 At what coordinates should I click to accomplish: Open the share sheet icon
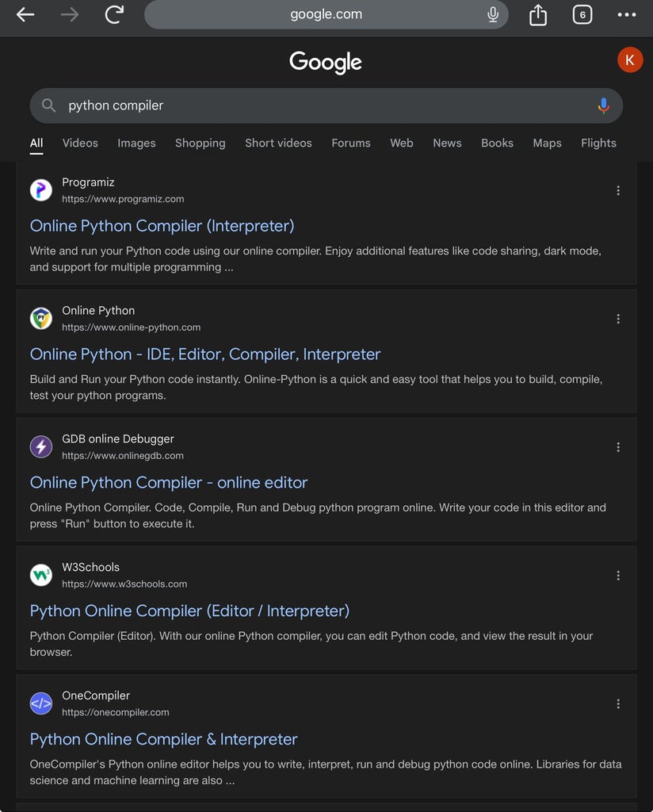(x=538, y=14)
